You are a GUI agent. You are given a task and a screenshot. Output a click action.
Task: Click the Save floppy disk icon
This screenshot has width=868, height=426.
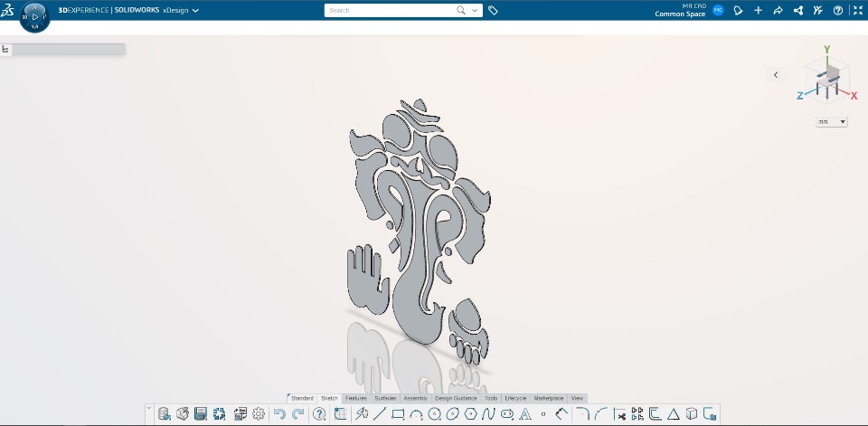click(201, 414)
